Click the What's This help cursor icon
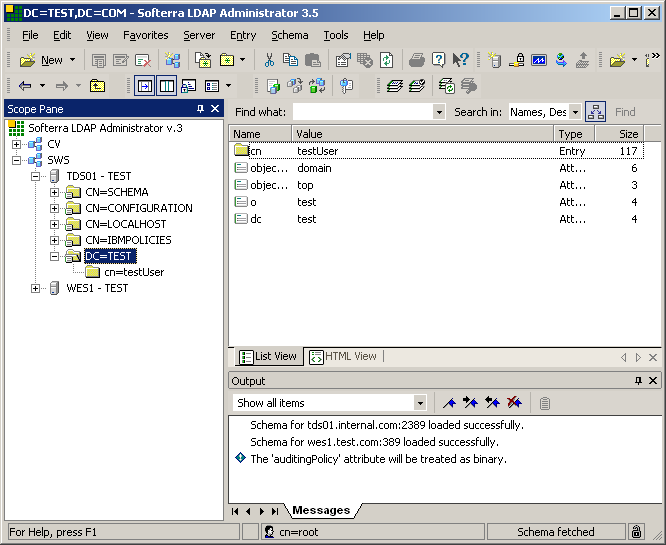666x545 pixels. (x=460, y=60)
